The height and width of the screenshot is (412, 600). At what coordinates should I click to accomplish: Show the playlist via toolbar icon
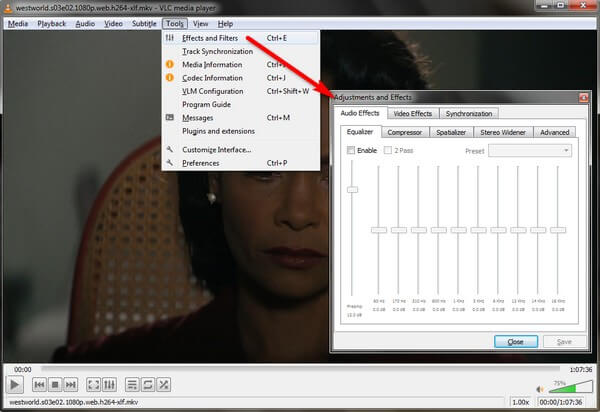coord(132,384)
